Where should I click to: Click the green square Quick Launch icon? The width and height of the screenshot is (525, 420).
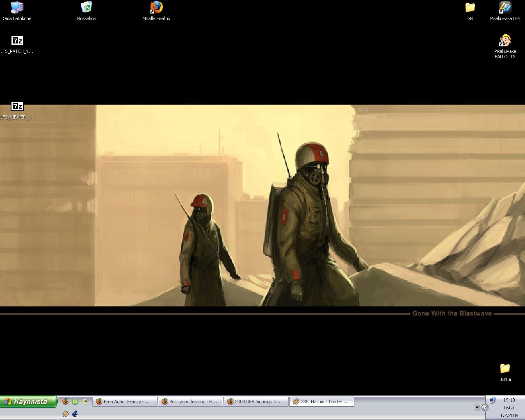pos(75,402)
